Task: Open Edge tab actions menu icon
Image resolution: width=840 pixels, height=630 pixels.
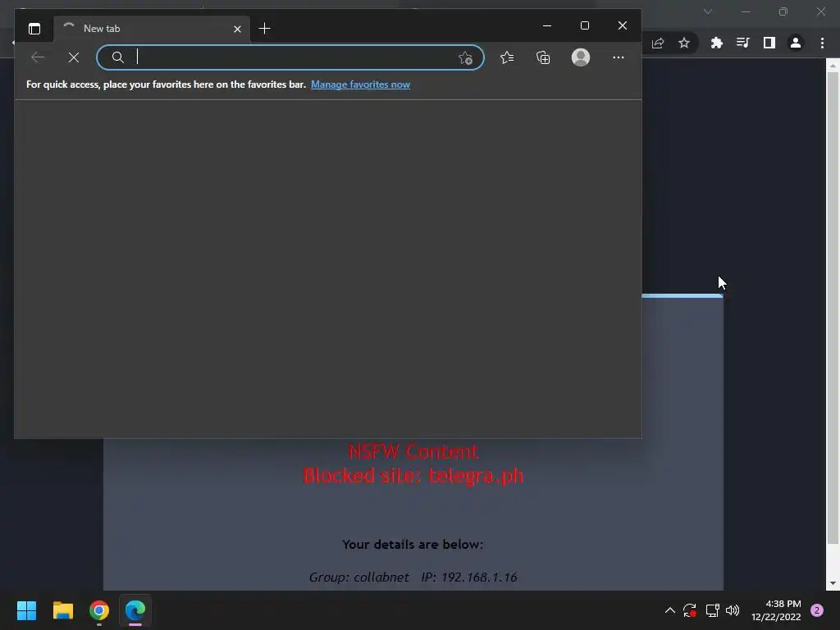Action: 34,29
